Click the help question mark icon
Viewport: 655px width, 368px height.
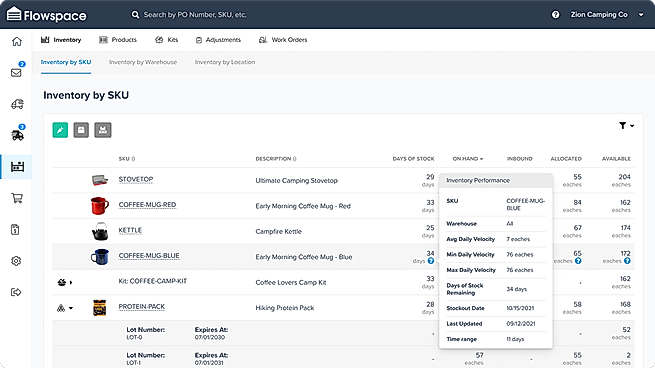tap(555, 15)
